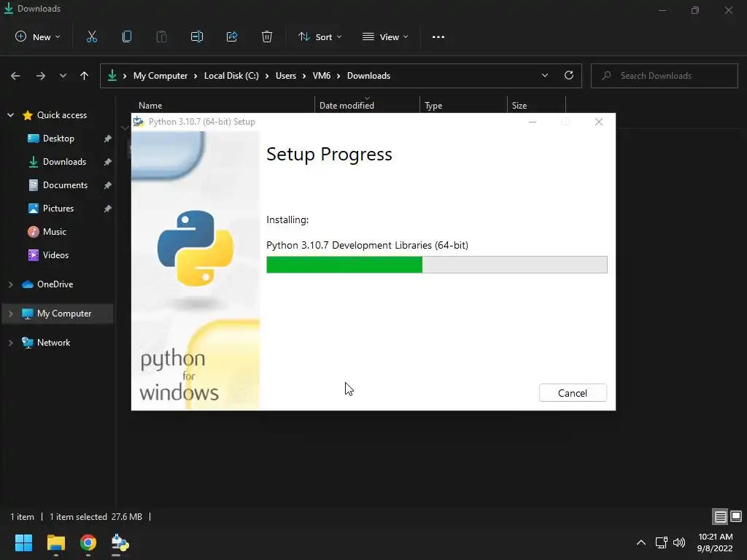Cancel the Python installation

tap(573, 393)
